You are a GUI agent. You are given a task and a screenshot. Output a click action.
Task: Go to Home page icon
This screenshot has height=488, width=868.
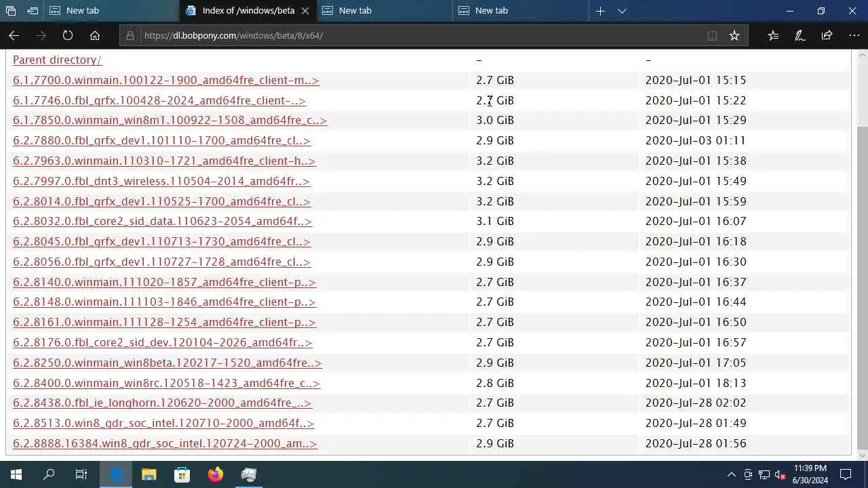point(95,35)
